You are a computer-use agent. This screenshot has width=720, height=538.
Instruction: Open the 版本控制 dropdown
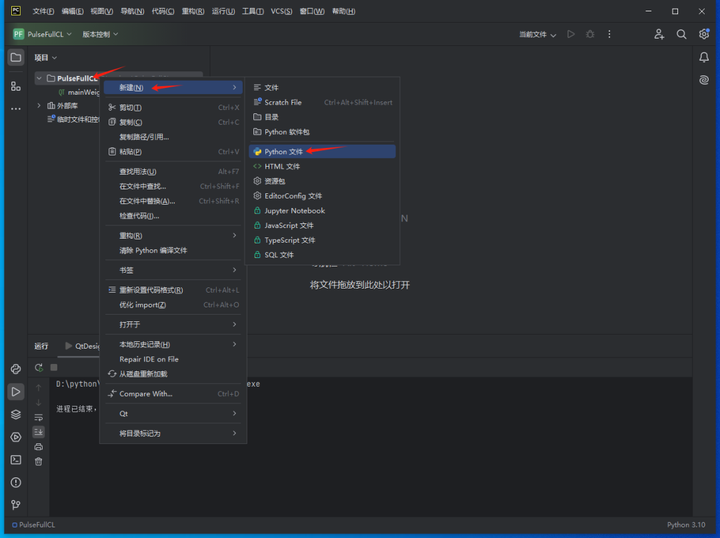[x=100, y=34]
